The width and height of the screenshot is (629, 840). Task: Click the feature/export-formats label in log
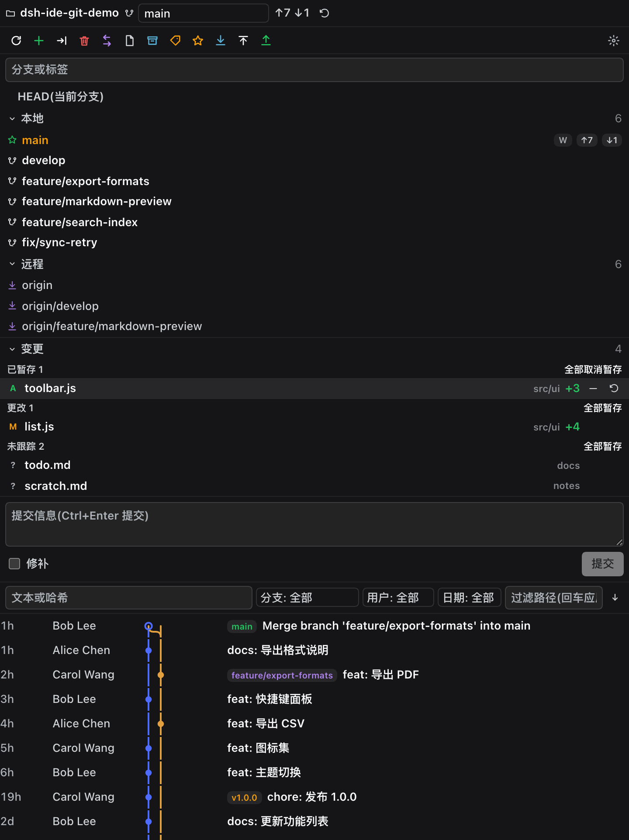pos(282,675)
